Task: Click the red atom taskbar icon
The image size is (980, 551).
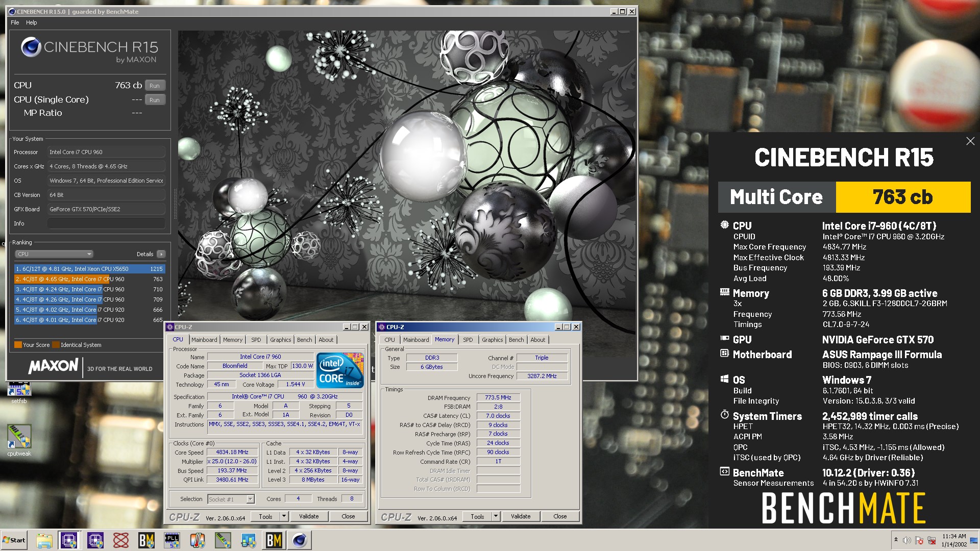Action: coord(121,540)
